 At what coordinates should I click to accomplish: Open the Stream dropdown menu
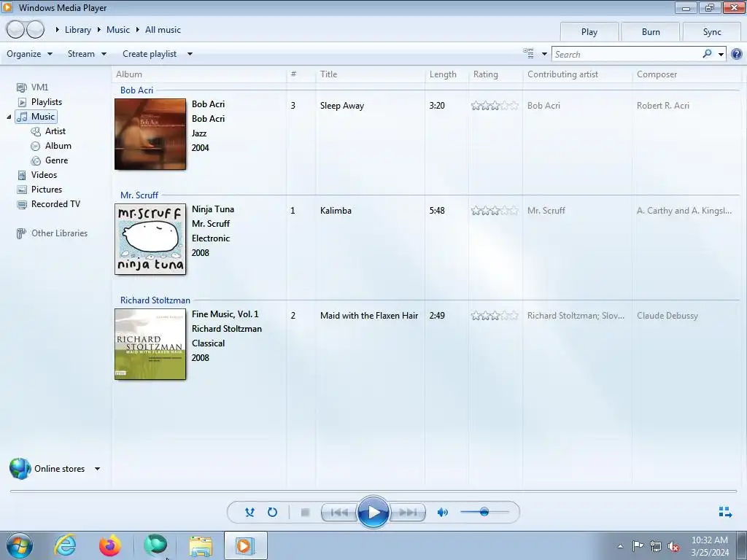tap(87, 54)
